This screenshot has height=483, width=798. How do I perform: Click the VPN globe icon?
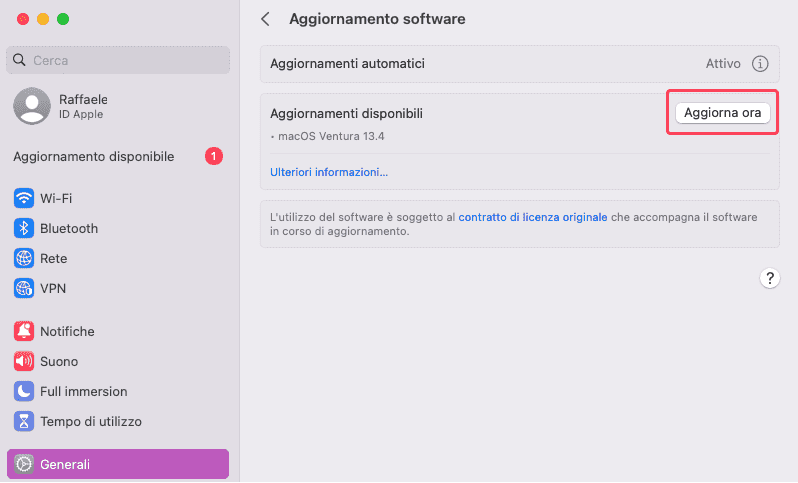click(x=24, y=288)
